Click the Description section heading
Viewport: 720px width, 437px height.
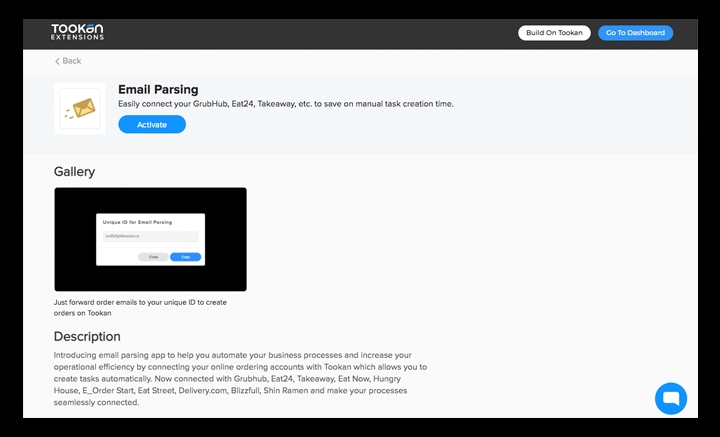coord(87,336)
